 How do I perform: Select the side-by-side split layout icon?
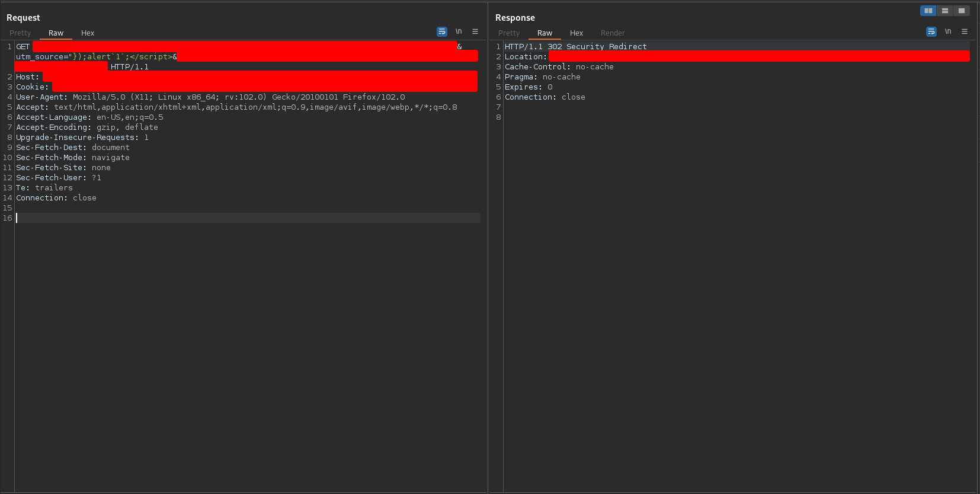[928, 11]
